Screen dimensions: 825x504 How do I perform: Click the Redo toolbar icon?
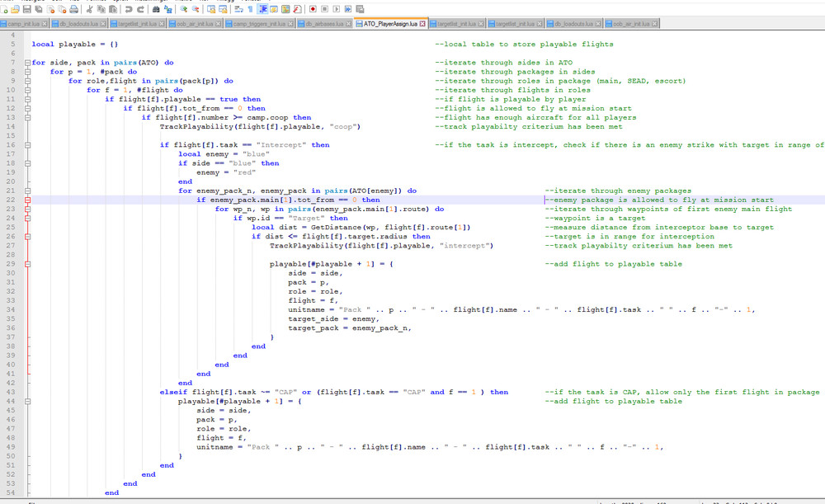[140, 9]
